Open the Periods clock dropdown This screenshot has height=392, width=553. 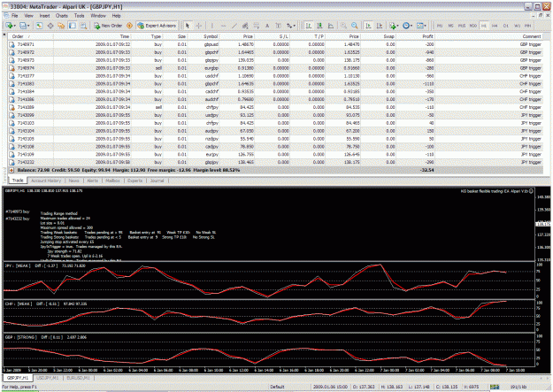point(407,26)
